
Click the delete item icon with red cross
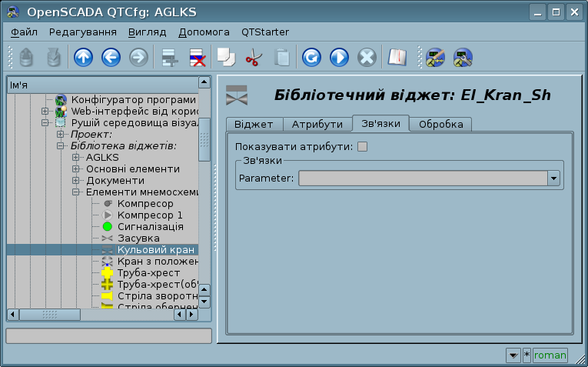click(x=197, y=57)
